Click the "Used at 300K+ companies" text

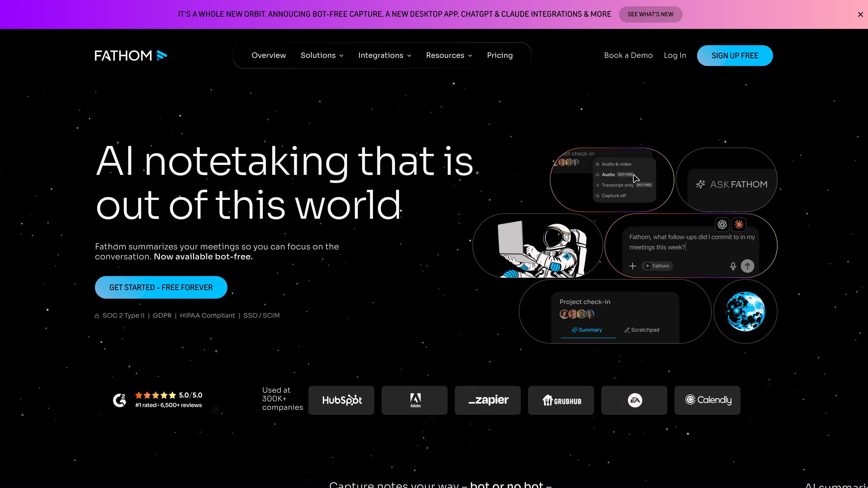(282, 399)
